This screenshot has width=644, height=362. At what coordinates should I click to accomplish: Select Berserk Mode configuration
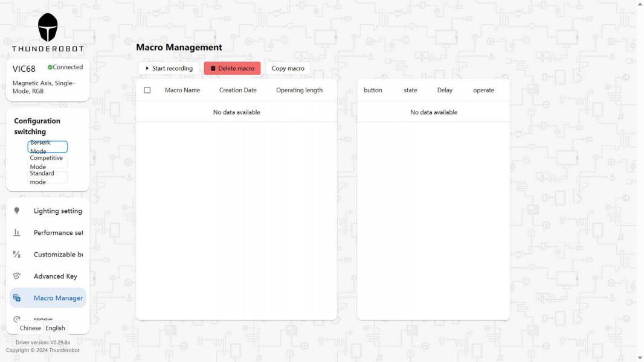(x=47, y=147)
